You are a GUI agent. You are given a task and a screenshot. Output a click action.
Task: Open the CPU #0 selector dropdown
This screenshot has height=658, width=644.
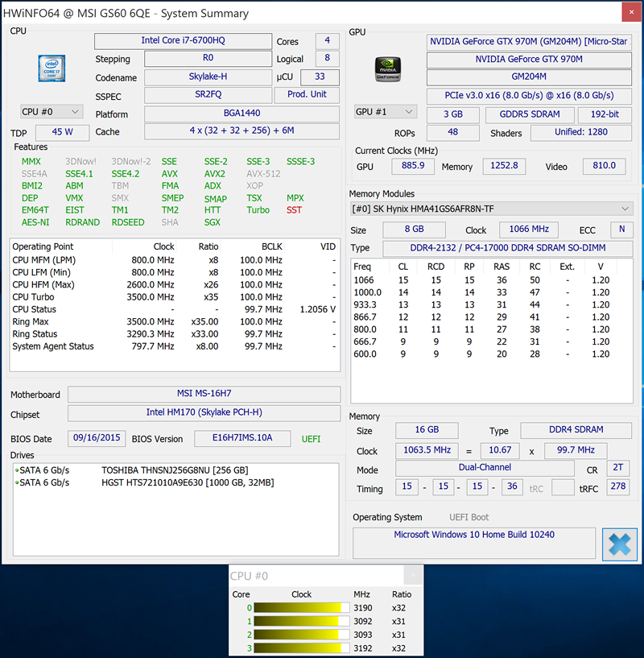point(52,112)
